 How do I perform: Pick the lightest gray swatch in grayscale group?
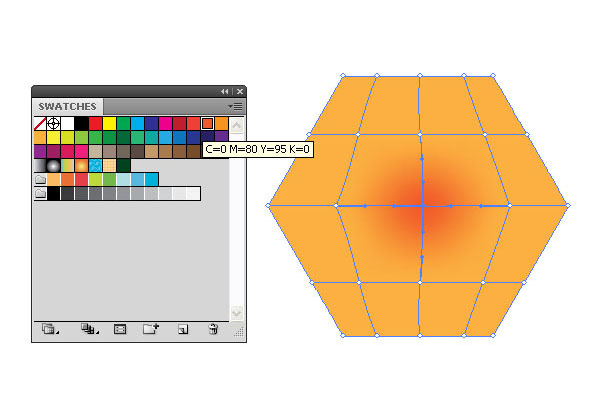click(193, 194)
